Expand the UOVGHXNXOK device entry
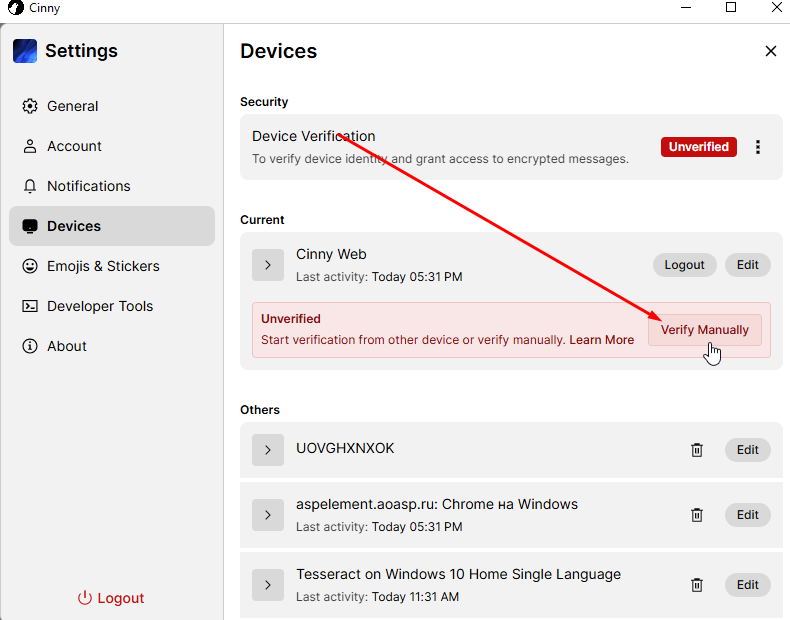 [268, 450]
